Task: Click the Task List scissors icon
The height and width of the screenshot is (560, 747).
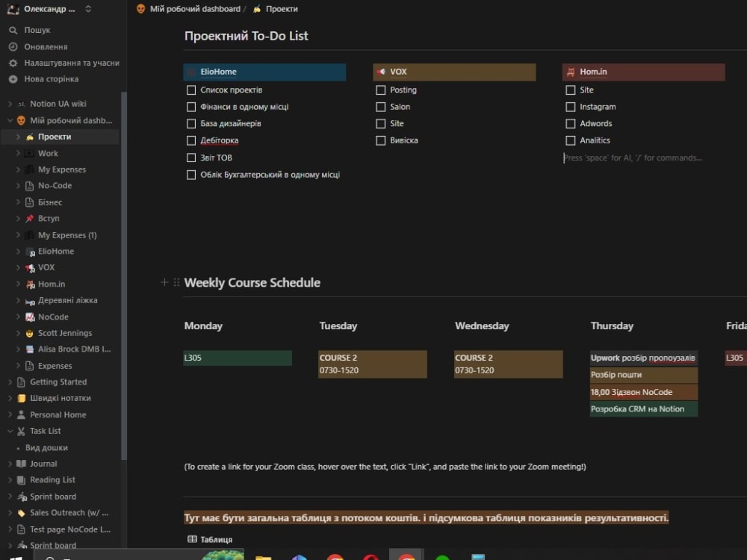Action: [21, 431]
